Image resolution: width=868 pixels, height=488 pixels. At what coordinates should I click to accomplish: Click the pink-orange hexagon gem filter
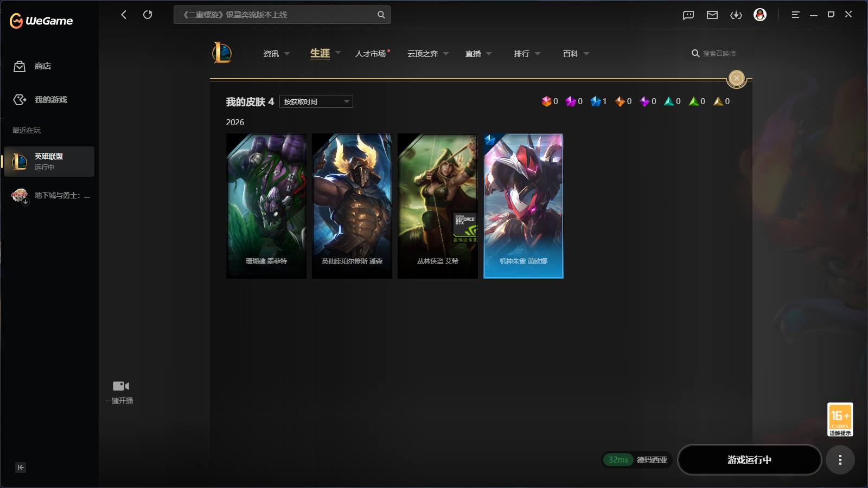(x=546, y=101)
